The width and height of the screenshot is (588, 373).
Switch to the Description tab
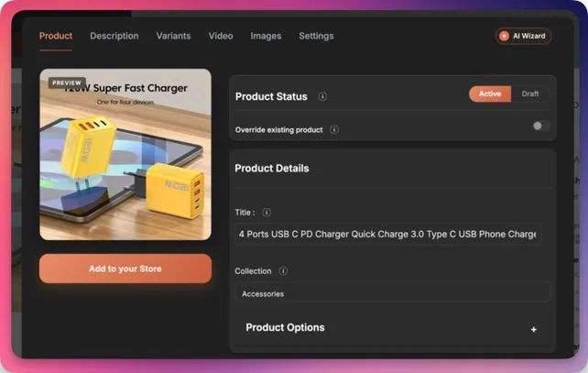[x=114, y=36]
